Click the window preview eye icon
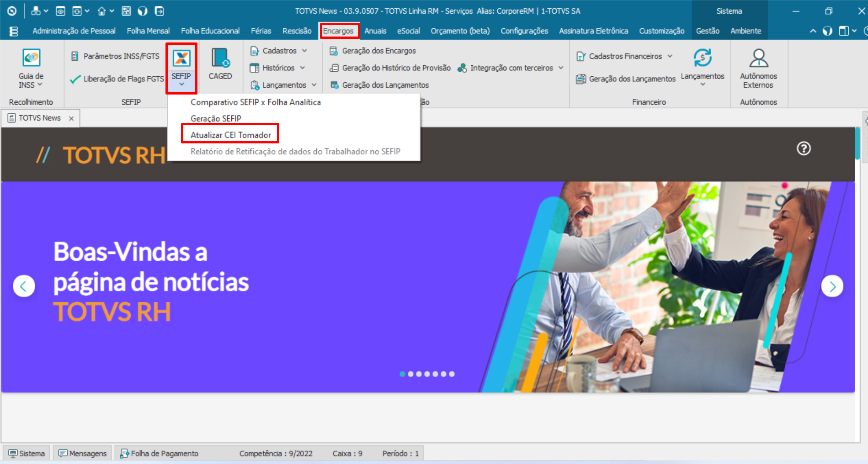Viewport: 868px width, 464px height. coord(60,11)
